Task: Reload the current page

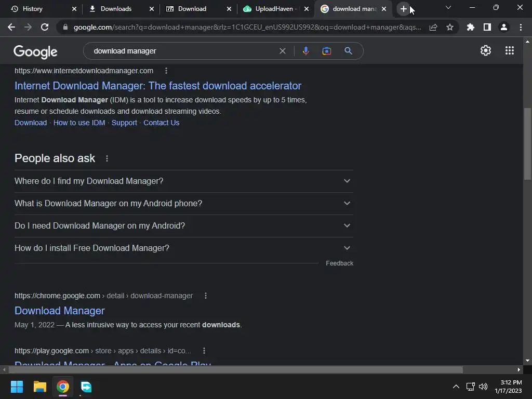Action: (45, 27)
